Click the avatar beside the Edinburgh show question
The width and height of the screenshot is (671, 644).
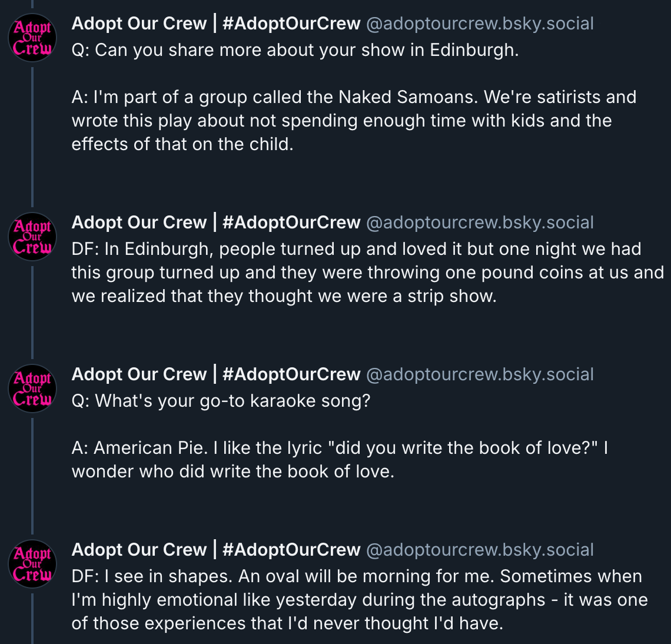(x=32, y=36)
